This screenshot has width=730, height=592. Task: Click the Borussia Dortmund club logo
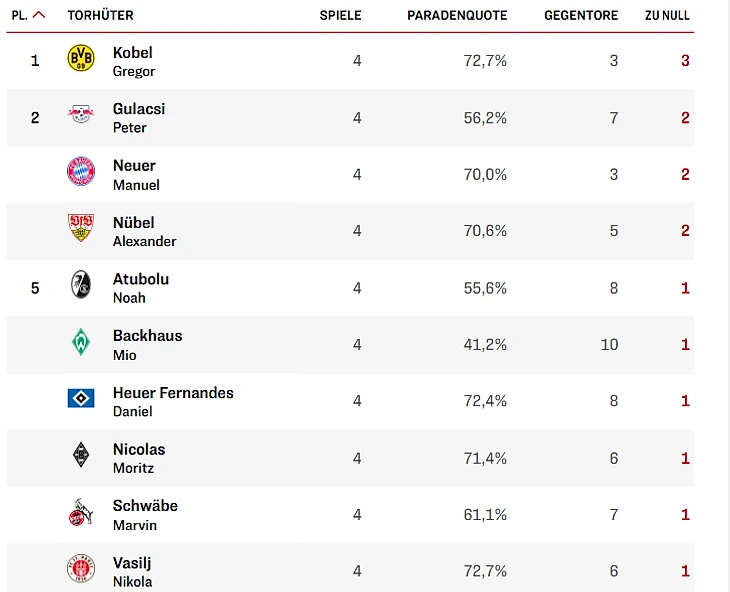[x=81, y=58]
